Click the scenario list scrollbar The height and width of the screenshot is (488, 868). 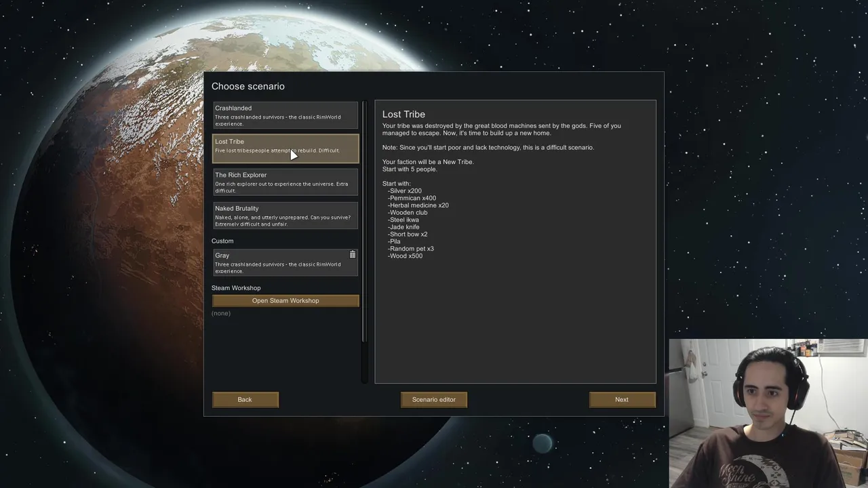(364, 222)
